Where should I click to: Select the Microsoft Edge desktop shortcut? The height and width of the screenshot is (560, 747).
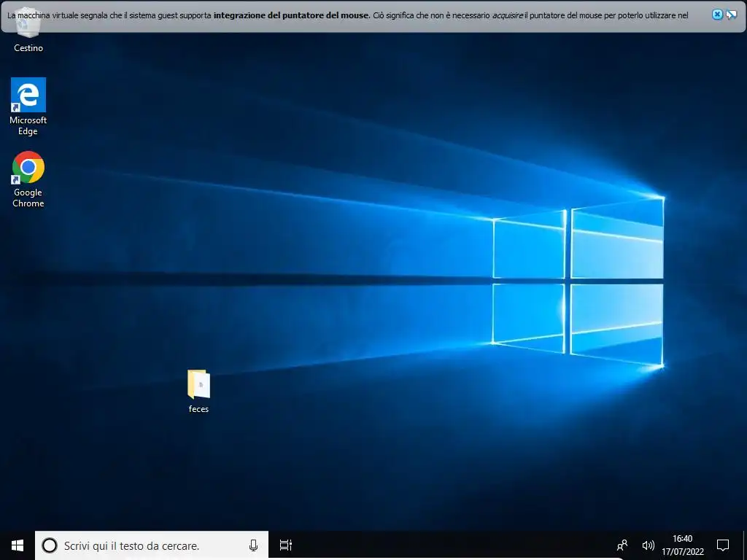click(28, 95)
